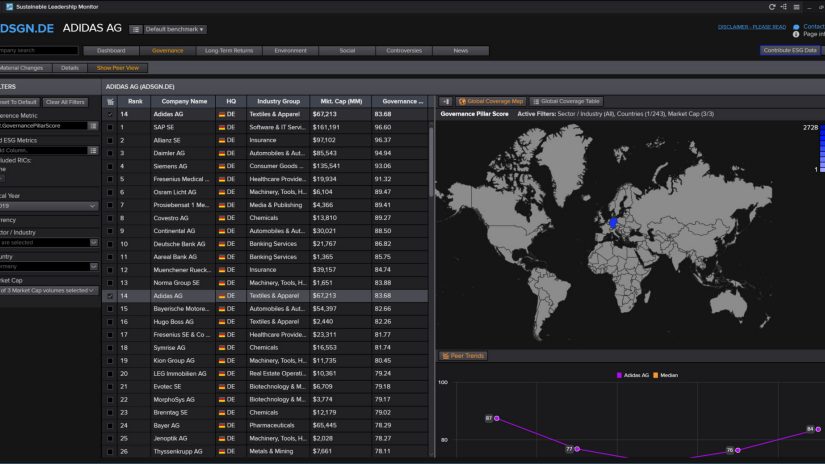Click the list icon beside Default benchmark
This screenshot has width=825, height=464.
(136, 29)
